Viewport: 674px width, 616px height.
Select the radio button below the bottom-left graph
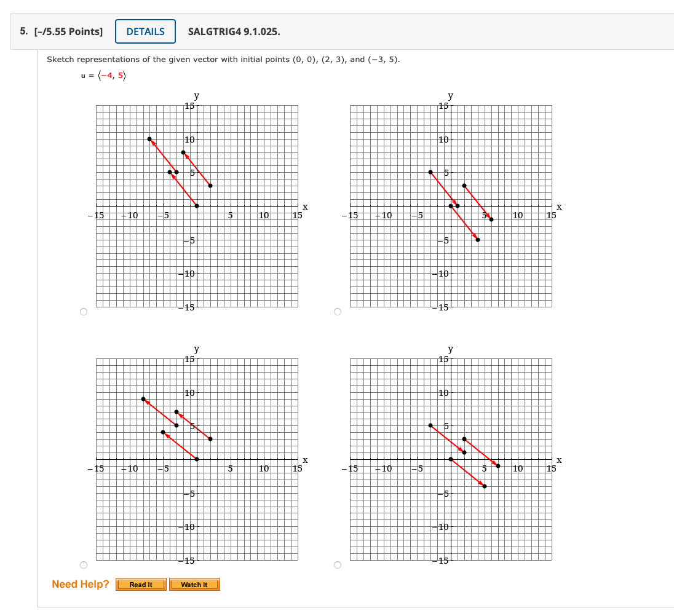point(83,565)
